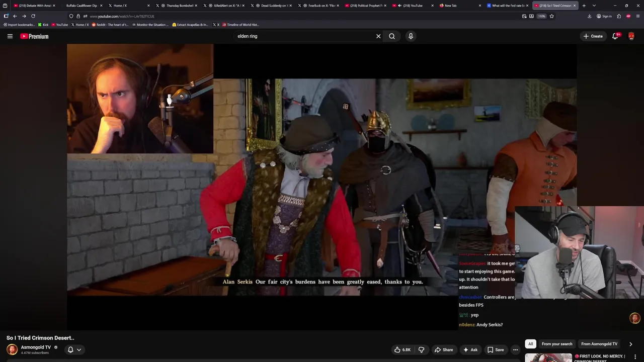Viewport: 644px width, 362px height.
Task: Clear the search box text
Action: pyautogui.click(x=378, y=36)
